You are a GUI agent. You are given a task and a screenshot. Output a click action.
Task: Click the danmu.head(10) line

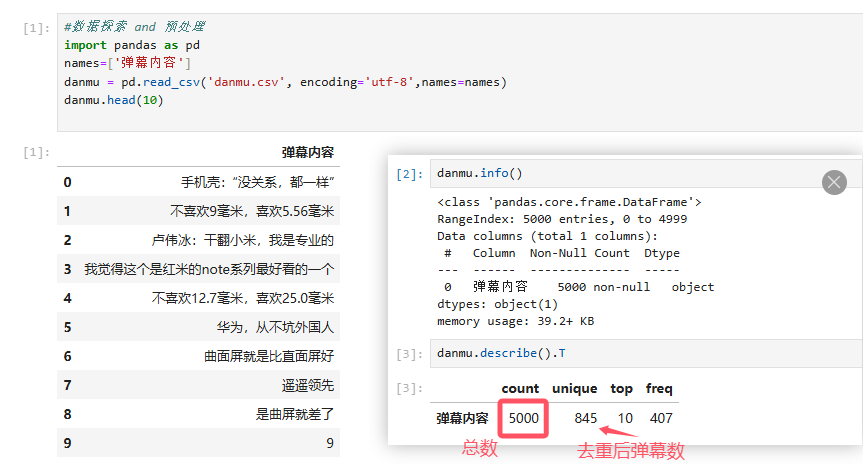click(x=113, y=100)
